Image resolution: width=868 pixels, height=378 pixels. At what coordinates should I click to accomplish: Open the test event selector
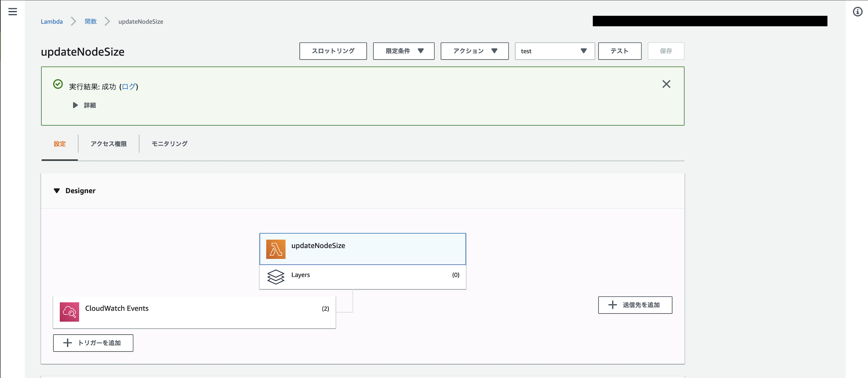[x=555, y=51]
